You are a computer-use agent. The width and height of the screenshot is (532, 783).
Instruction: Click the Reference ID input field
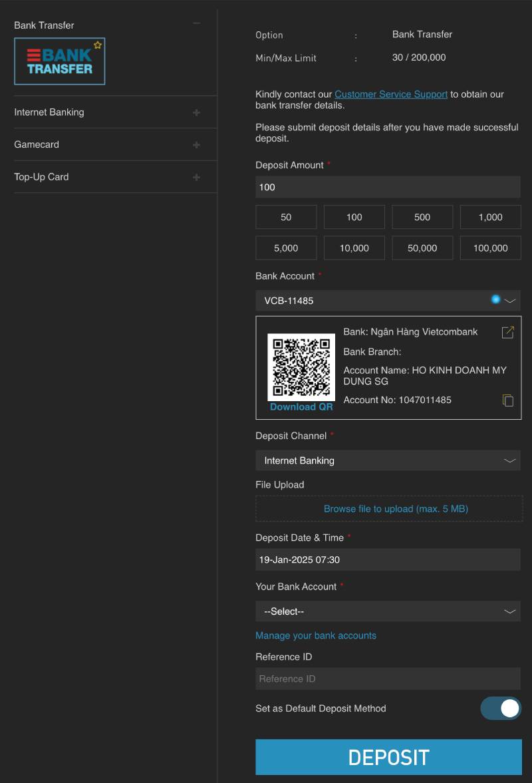(388, 679)
